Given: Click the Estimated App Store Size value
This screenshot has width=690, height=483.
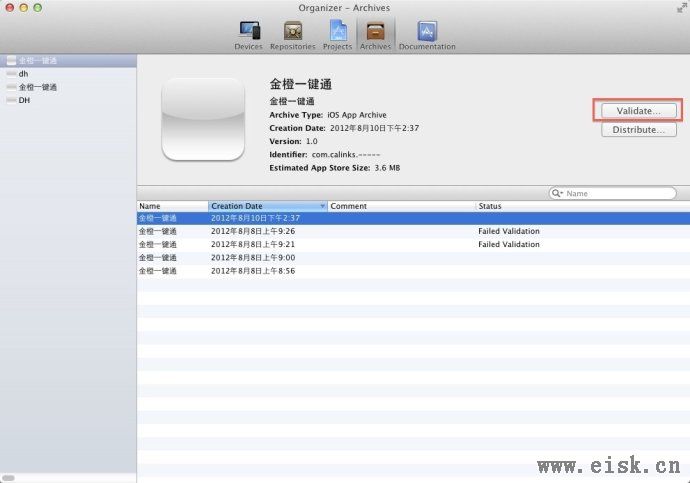Looking at the screenshot, I should pyautogui.click(x=387, y=168).
